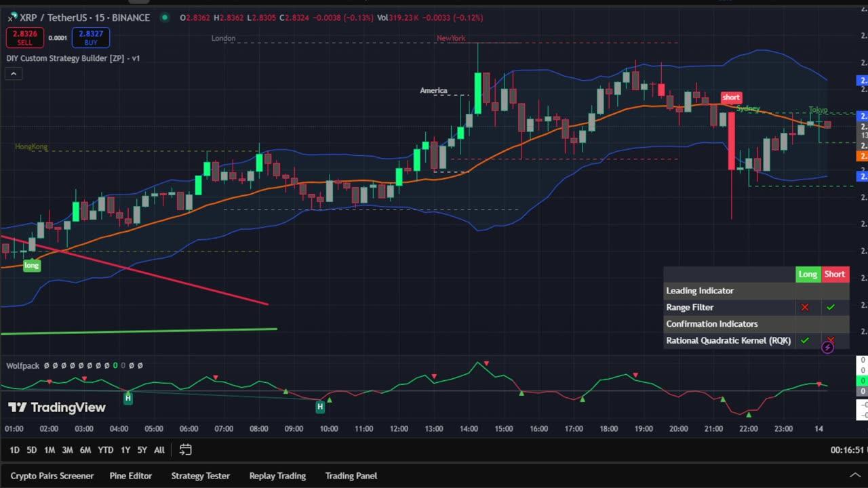The image size is (868, 488).
Task: Click the 22:00 time axis label
Action: [x=749, y=429]
